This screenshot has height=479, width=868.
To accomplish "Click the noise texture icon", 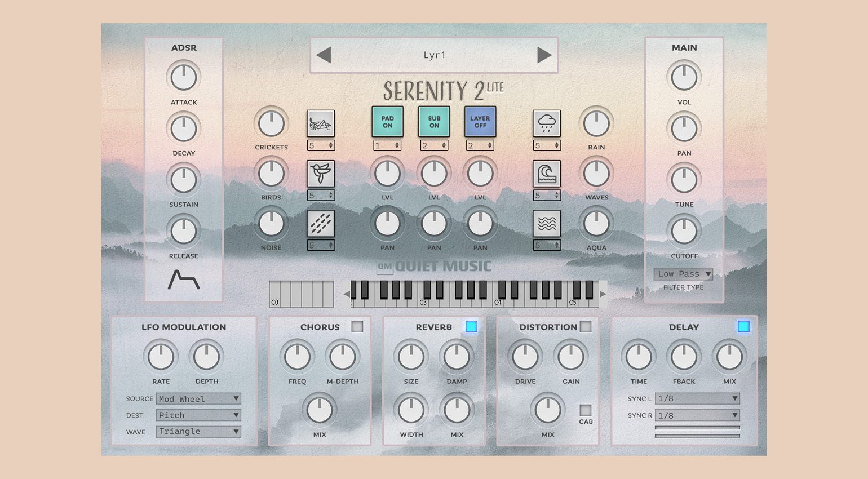I will tap(321, 223).
